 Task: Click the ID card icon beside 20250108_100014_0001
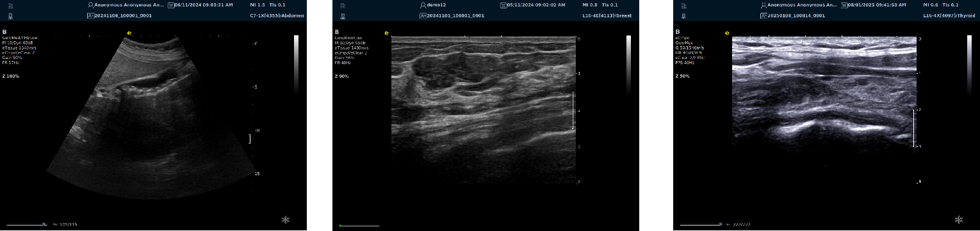[764, 15]
